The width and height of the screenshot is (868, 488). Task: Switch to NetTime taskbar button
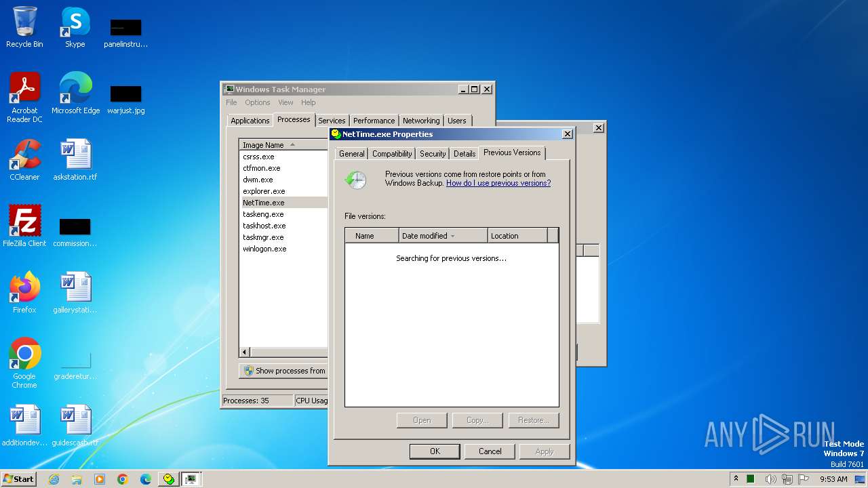point(168,479)
